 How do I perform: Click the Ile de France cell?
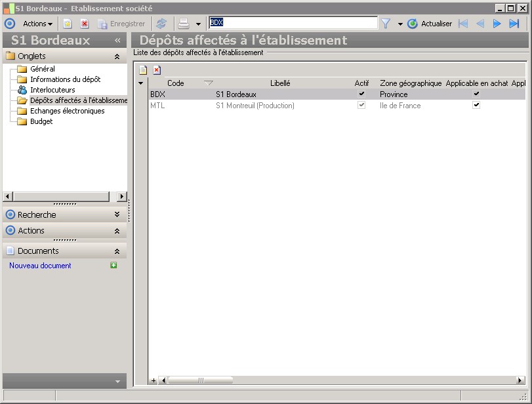click(x=400, y=106)
